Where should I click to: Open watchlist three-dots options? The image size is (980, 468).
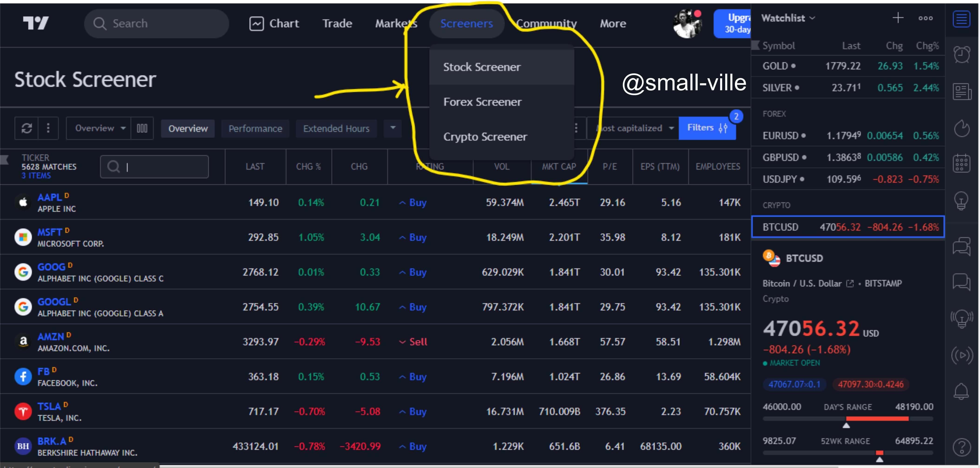[925, 18]
